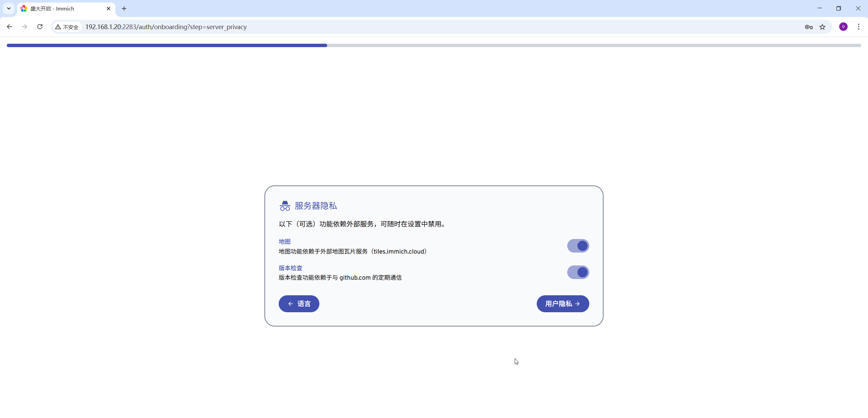Bookmark this page with the star icon
This screenshot has height=418, width=868.
click(823, 27)
